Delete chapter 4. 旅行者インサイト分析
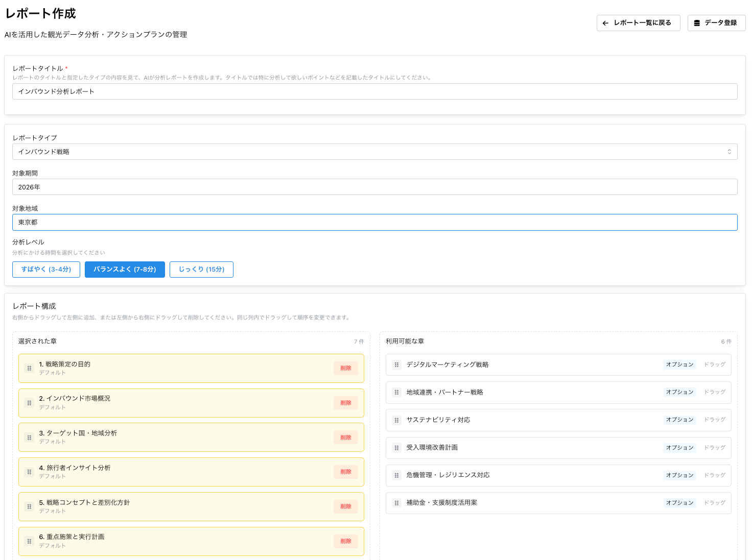Viewport: 752px width, 560px height. (x=346, y=472)
